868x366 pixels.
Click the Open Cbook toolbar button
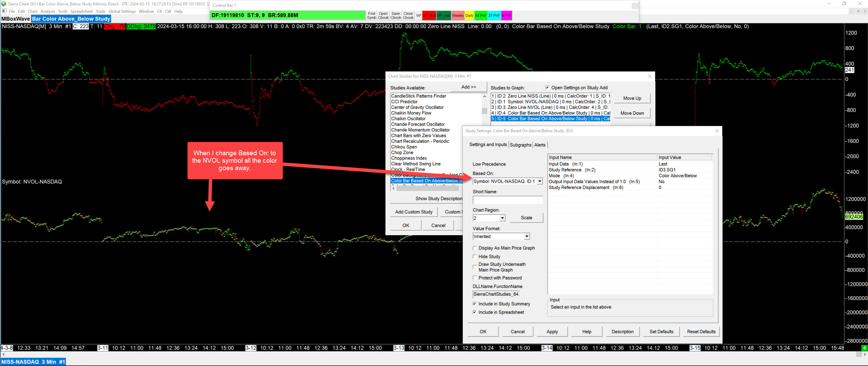coord(383,16)
